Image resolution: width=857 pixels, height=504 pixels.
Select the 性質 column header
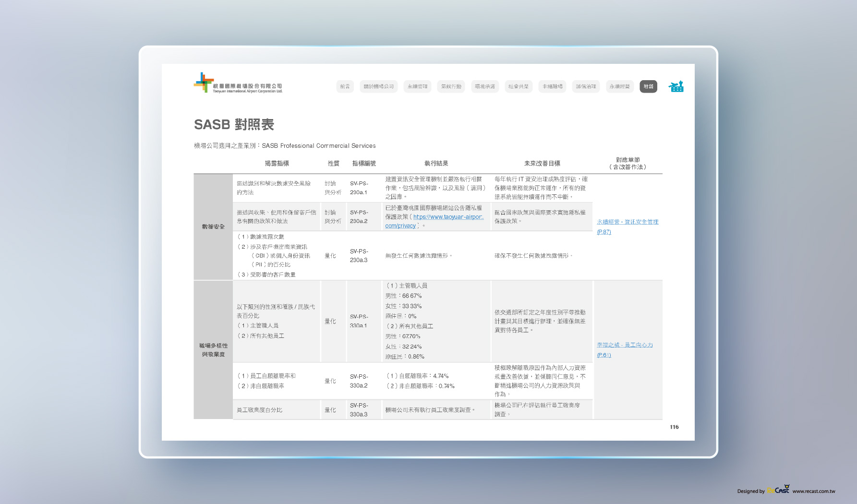(x=334, y=164)
